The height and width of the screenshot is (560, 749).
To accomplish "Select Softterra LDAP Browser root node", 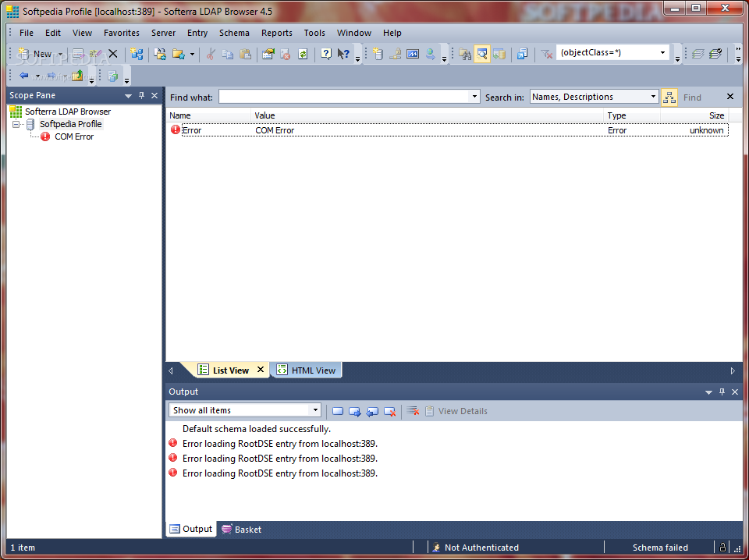I will coord(68,112).
